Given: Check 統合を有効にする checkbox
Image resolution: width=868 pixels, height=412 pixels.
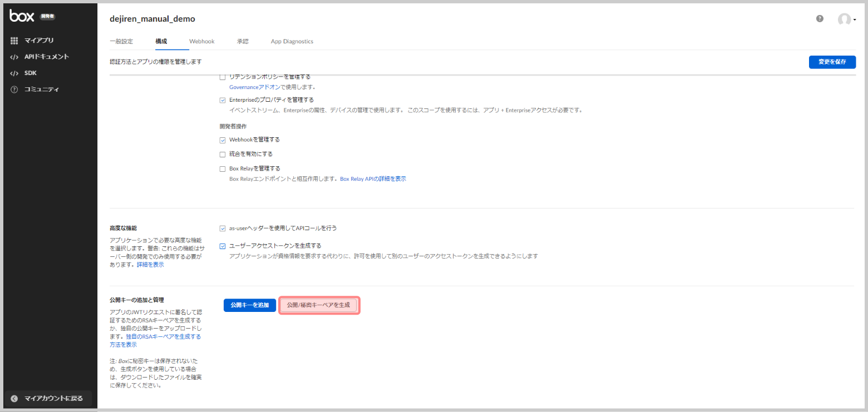Looking at the screenshot, I should coord(223,154).
